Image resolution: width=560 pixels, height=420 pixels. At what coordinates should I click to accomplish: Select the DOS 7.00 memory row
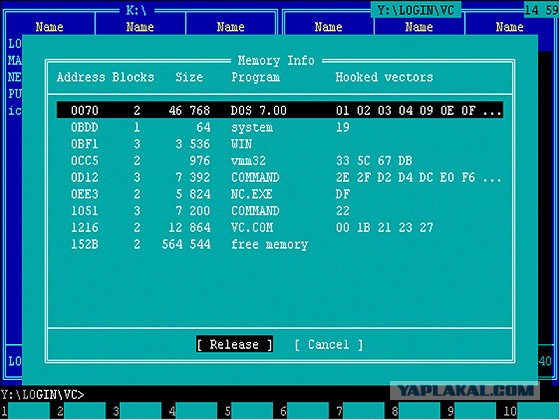(280, 110)
